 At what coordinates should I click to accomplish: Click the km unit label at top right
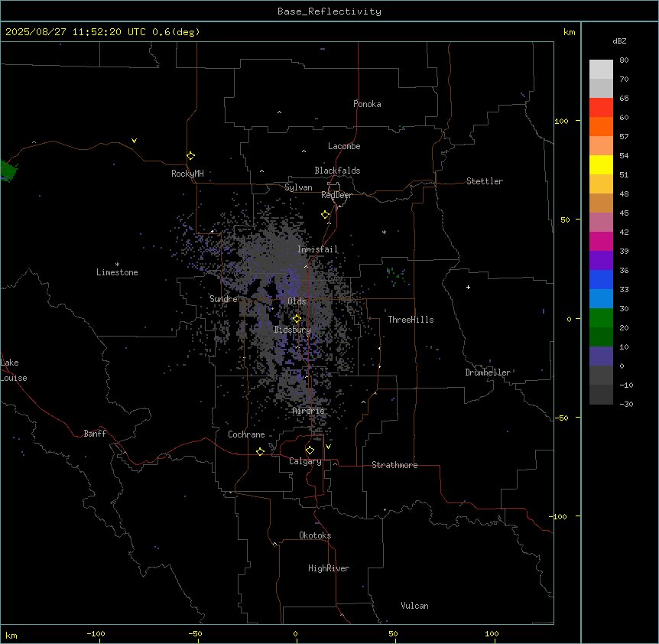coord(569,32)
